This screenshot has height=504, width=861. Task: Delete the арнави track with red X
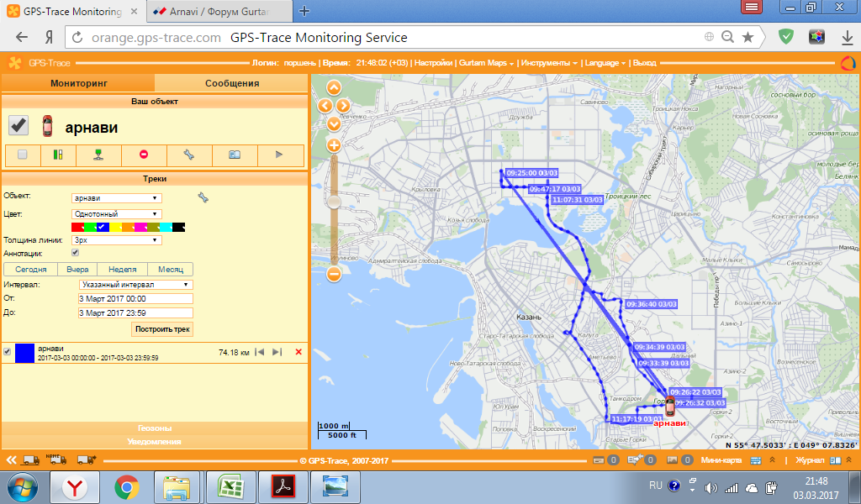coord(298,352)
